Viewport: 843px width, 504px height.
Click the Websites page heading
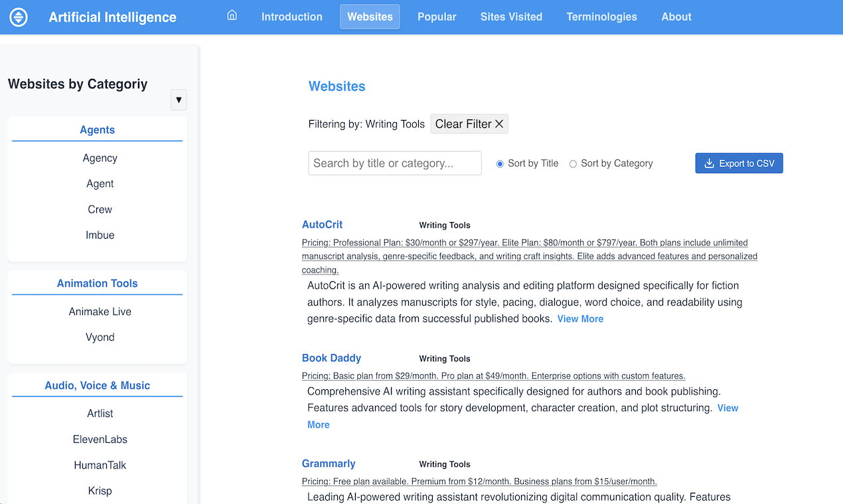(337, 86)
